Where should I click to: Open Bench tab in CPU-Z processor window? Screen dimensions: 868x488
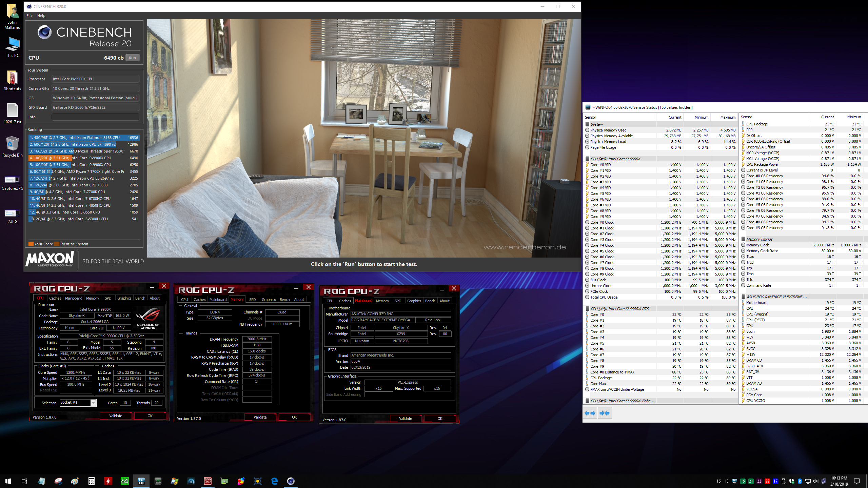(x=140, y=298)
